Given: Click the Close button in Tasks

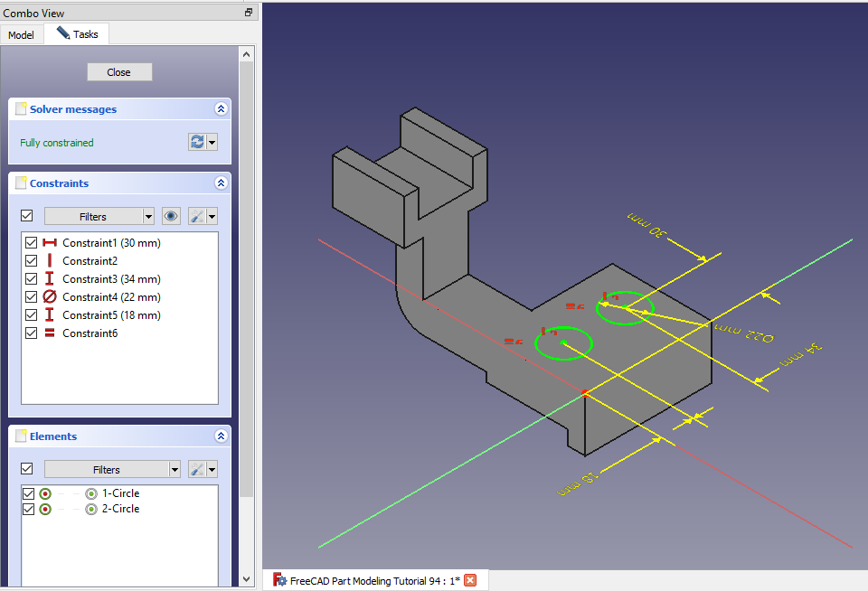Looking at the screenshot, I should (119, 72).
